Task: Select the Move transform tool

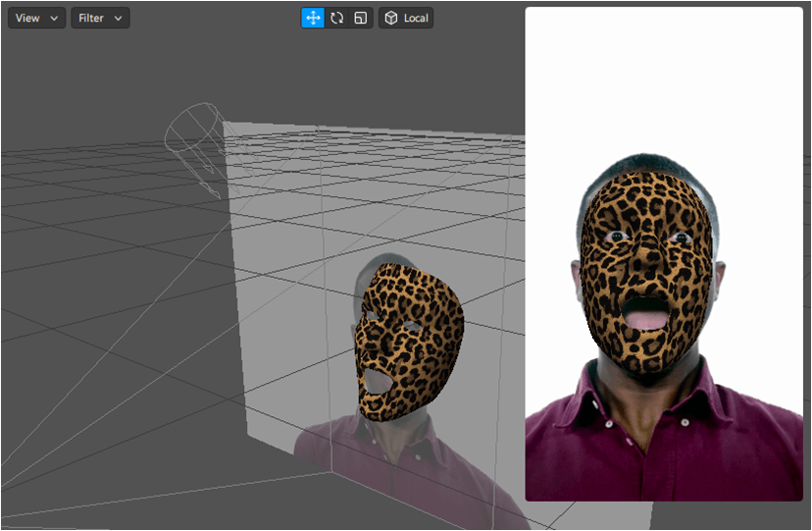Action: point(313,18)
